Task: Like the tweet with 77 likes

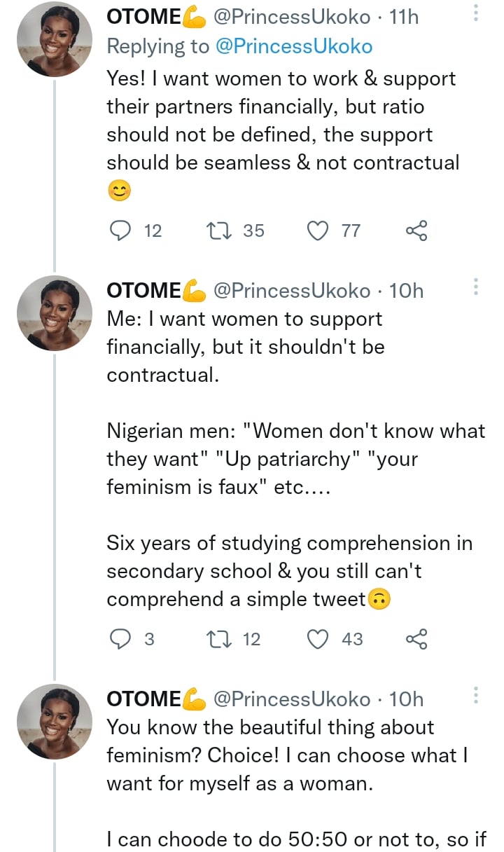Action: click(x=319, y=231)
